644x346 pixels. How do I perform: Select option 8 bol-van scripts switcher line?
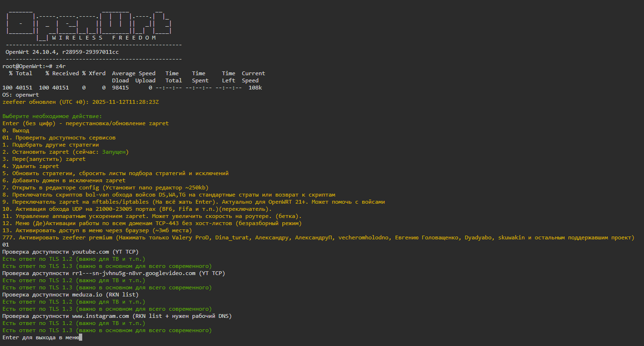(169, 194)
